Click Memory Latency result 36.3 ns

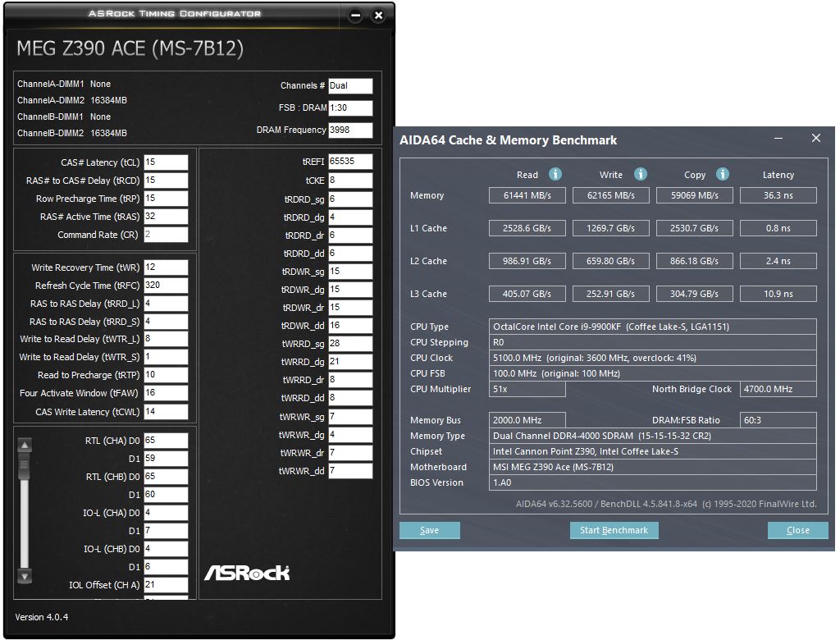[x=778, y=195]
